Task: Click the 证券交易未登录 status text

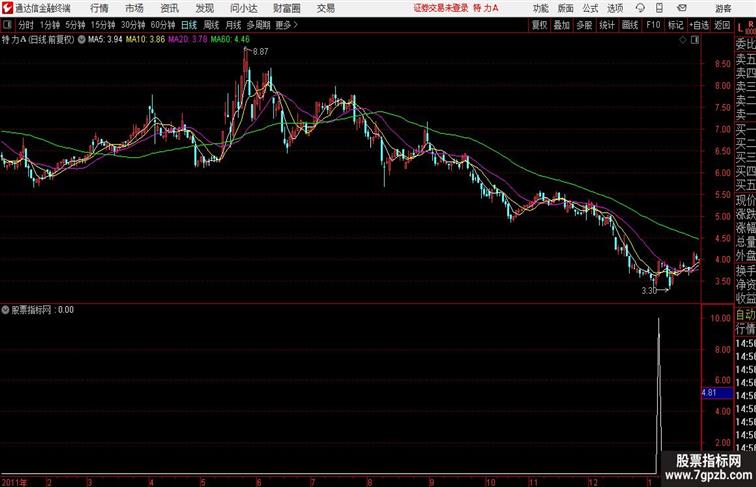Action: coord(441,8)
